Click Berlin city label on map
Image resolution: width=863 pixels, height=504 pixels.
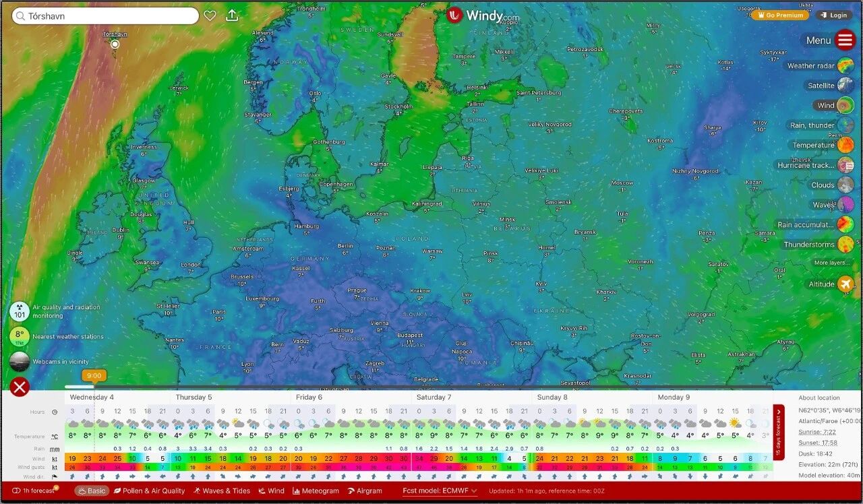(x=345, y=246)
